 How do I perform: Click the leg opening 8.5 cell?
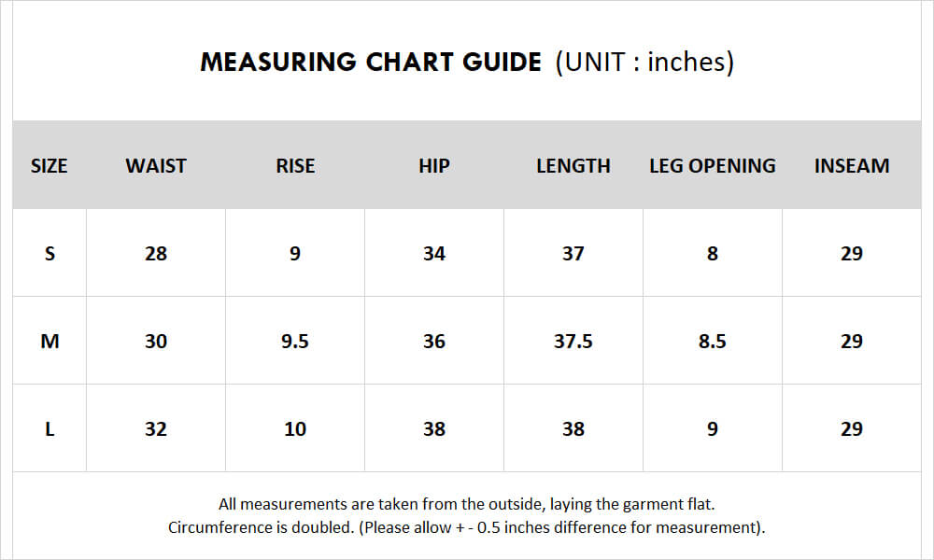pos(713,341)
